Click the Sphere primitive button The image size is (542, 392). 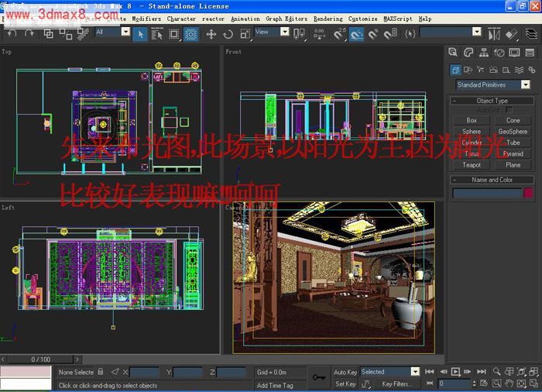click(472, 131)
